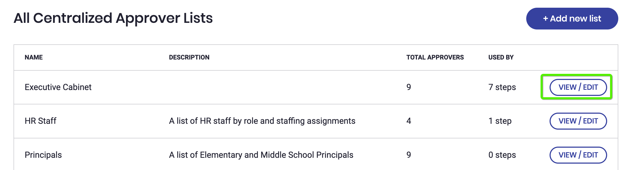This screenshot has height=170, width=644.
Task: Select the Principals list name
Action: point(43,155)
